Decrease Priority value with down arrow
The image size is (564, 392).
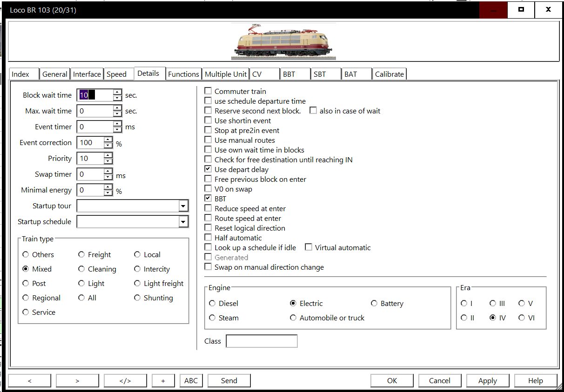(108, 161)
